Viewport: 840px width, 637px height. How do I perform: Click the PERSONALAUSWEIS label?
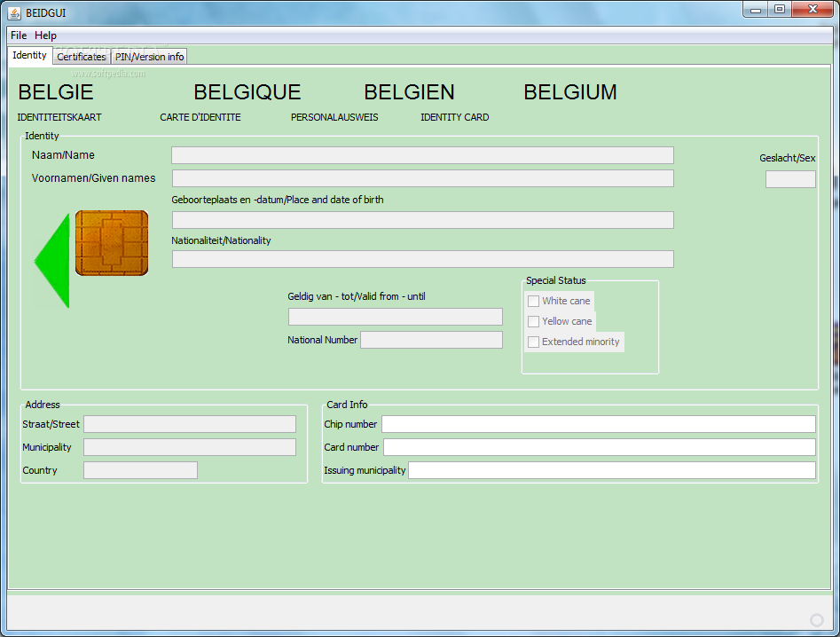pyautogui.click(x=334, y=117)
